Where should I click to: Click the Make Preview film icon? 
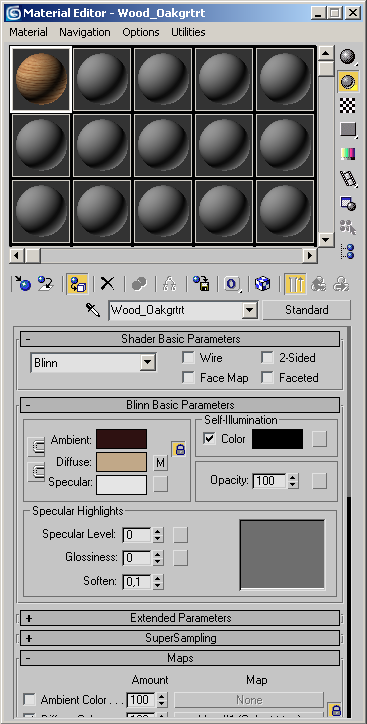(349, 178)
